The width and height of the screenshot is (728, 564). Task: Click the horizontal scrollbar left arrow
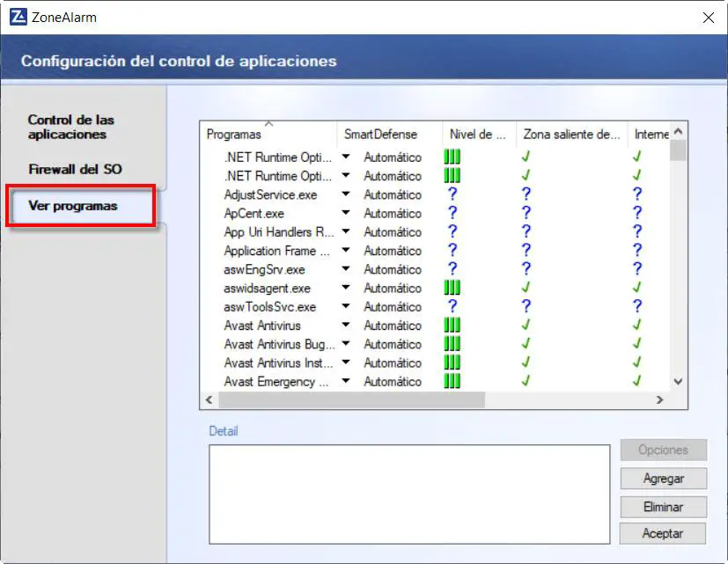click(x=210, y=399)
